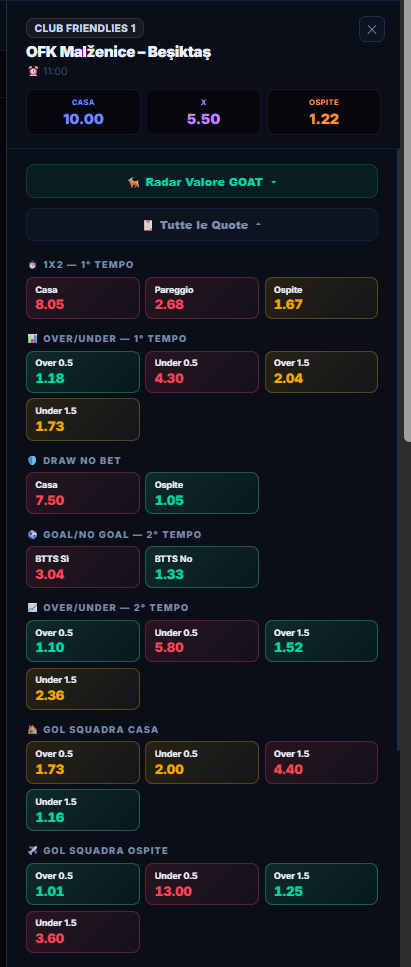Screen dimensions: 411x967
Task: Click the Club Friendlies 1 league badge
Action: (85, 28)
